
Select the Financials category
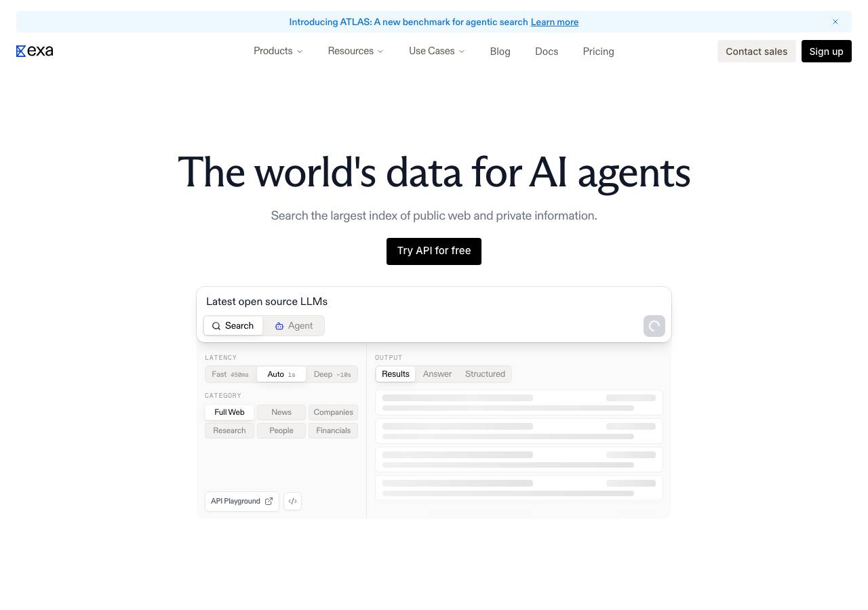coord(333,430)
